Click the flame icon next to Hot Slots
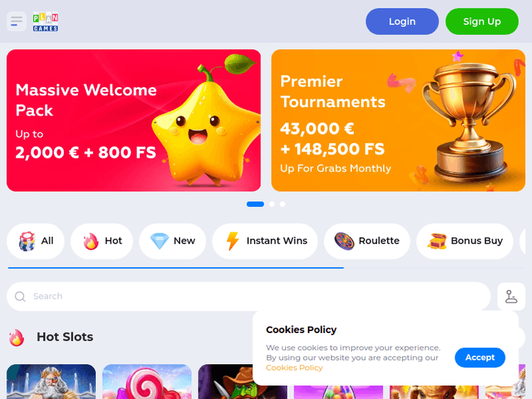 (16, 337)
